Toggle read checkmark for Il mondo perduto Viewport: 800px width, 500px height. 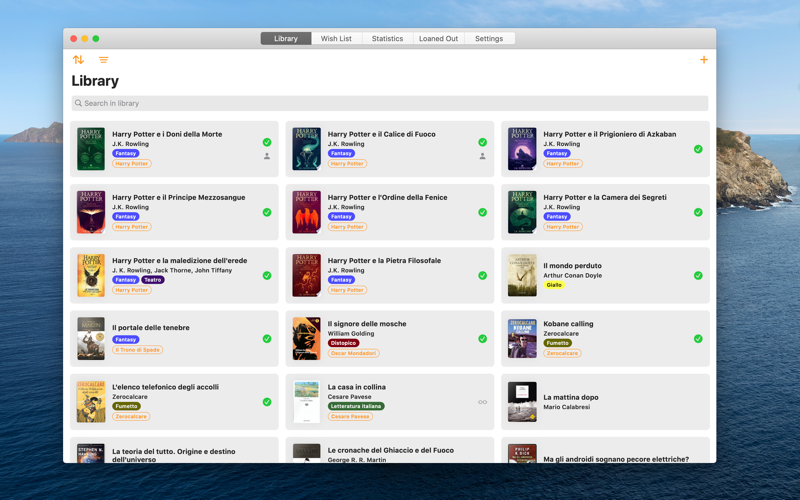(x=698, y=276)
